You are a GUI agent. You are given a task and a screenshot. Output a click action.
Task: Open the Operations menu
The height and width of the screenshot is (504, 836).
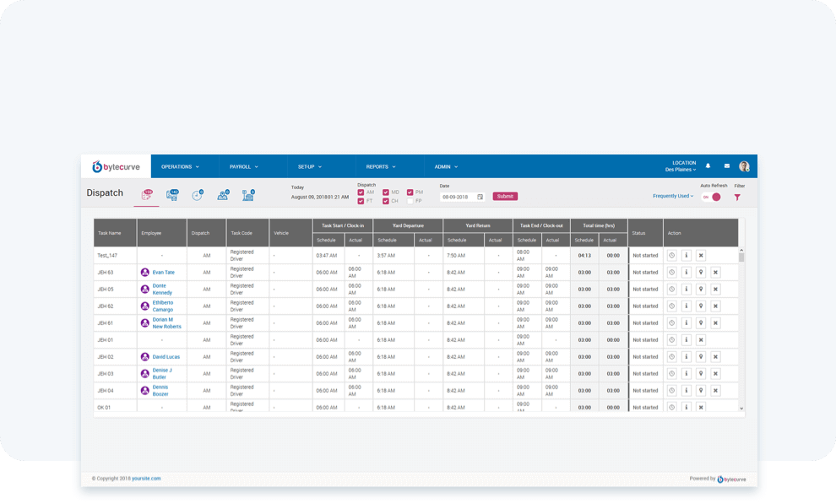click(180, 166)
